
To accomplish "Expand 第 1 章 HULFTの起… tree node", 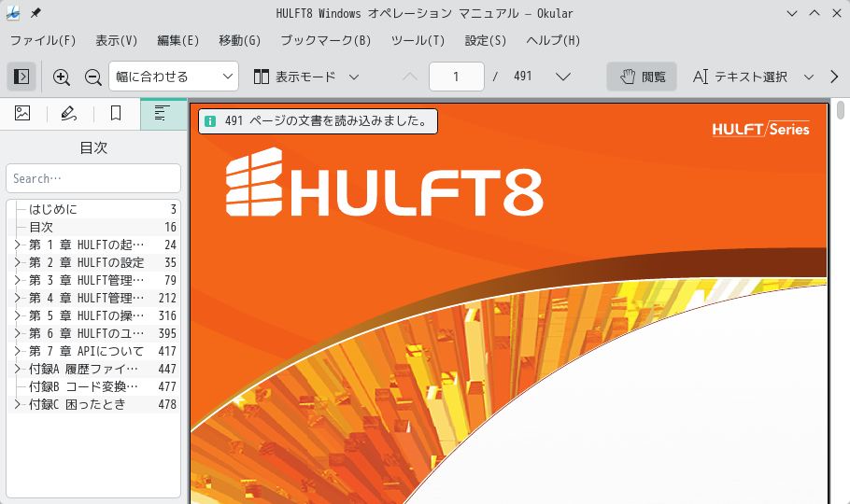I will (18, 245).
